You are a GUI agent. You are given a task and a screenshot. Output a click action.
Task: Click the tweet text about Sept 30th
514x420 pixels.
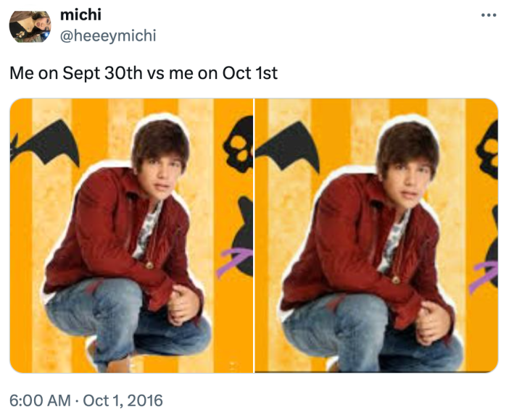click(x=143, y=73)
